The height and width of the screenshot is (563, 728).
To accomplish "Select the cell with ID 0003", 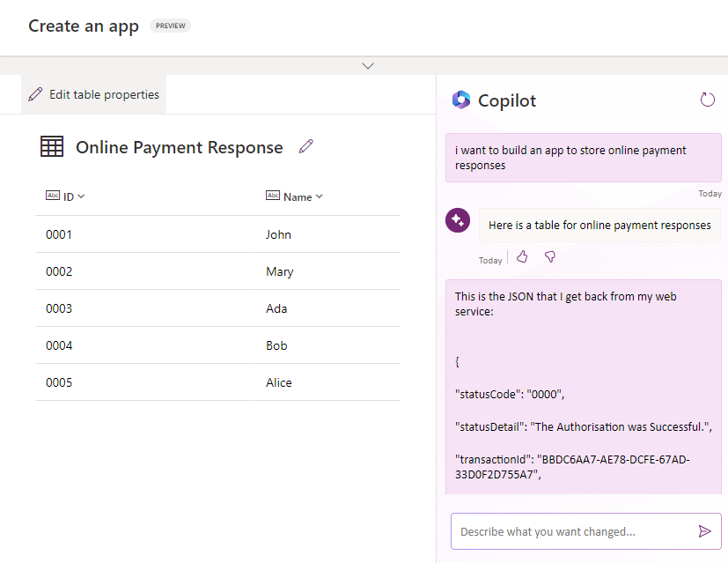I will tap(145, 308).
